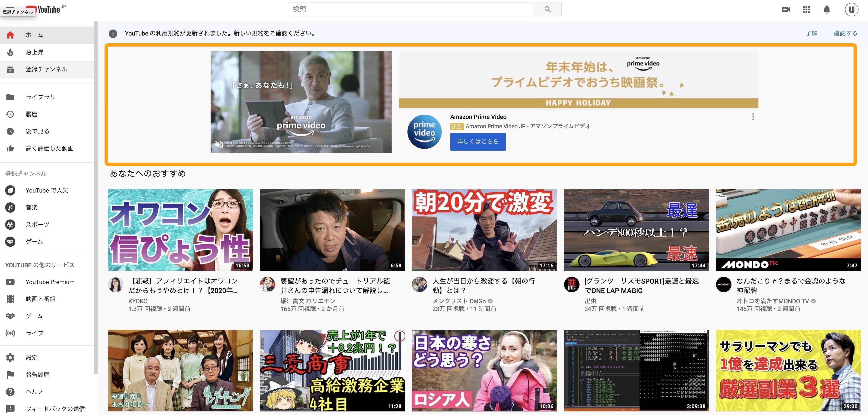Image resolution: width=868 pixels, height=415 pixels.
Task: Open the 3:09:38 coding video thumbnail
Action: pos(636,371)
